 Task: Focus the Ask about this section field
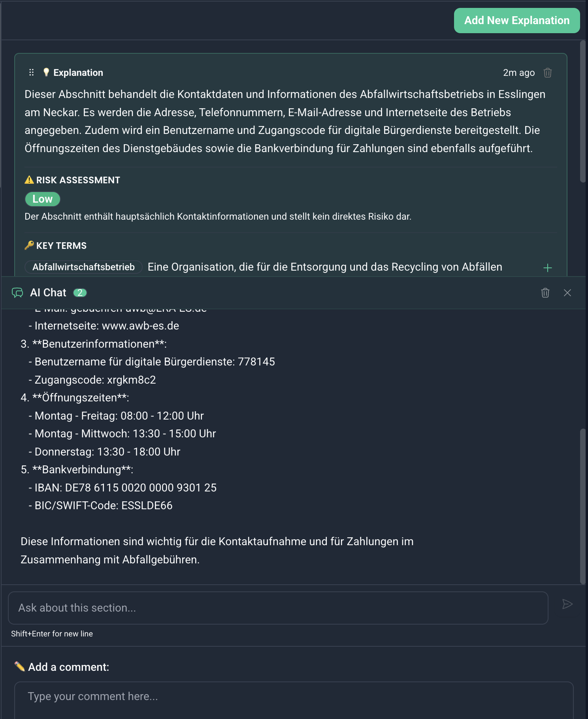tap(278, 608)
